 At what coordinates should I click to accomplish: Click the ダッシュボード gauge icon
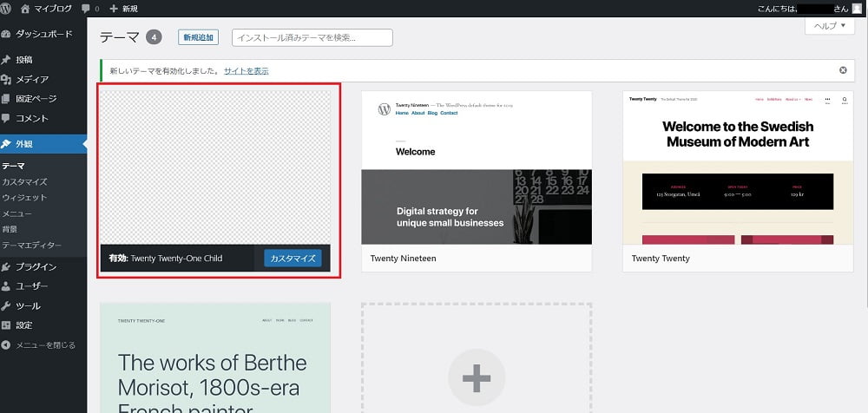pyautogui.click(x=7, y=34)
